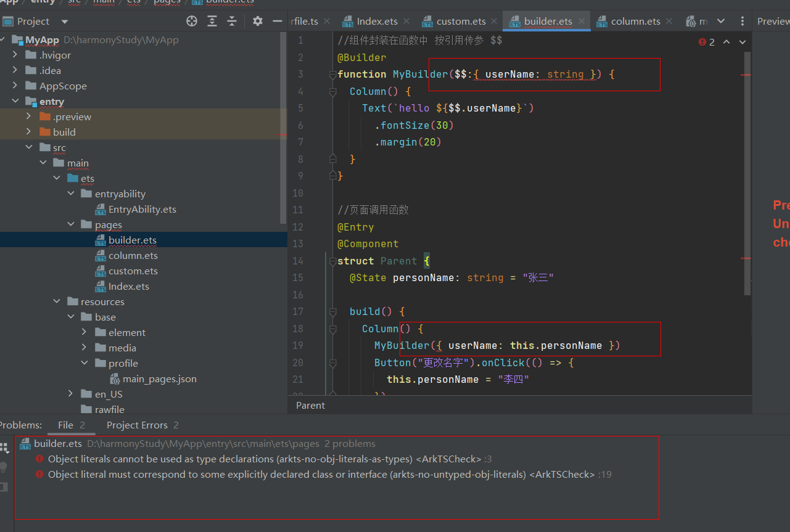Jump to previous highlighted error arrow
Screen dimensions: 790x532
coord(726,42)
